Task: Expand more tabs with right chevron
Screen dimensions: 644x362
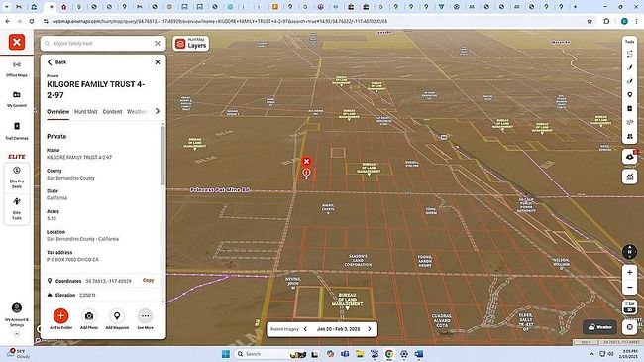Action: tap(158, 111)
